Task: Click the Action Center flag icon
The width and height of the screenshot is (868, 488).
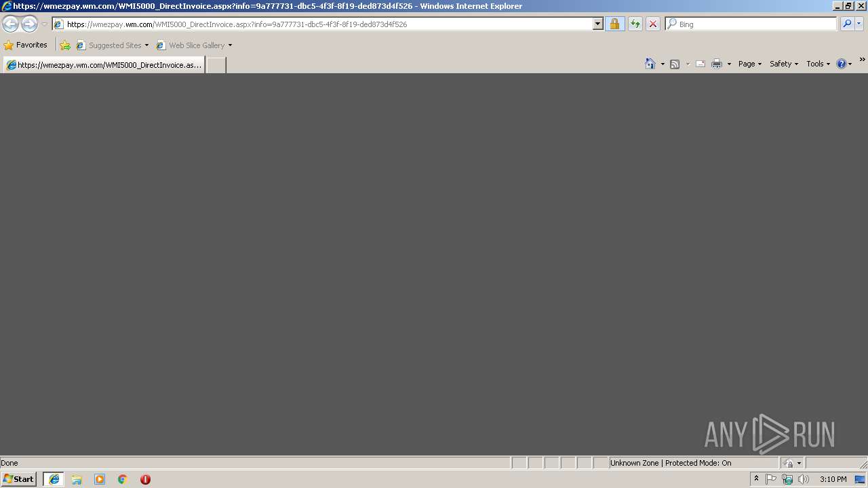Action: (x=771, y=479)
